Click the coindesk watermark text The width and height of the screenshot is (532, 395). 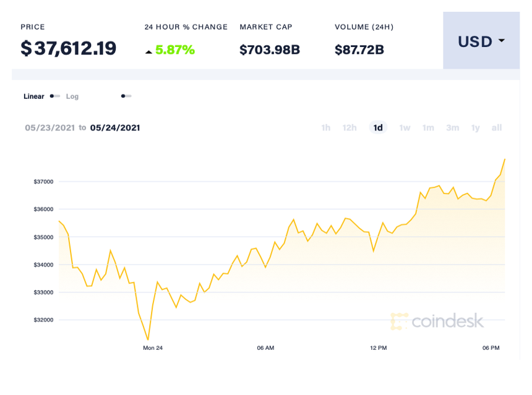tap(447, 321)
